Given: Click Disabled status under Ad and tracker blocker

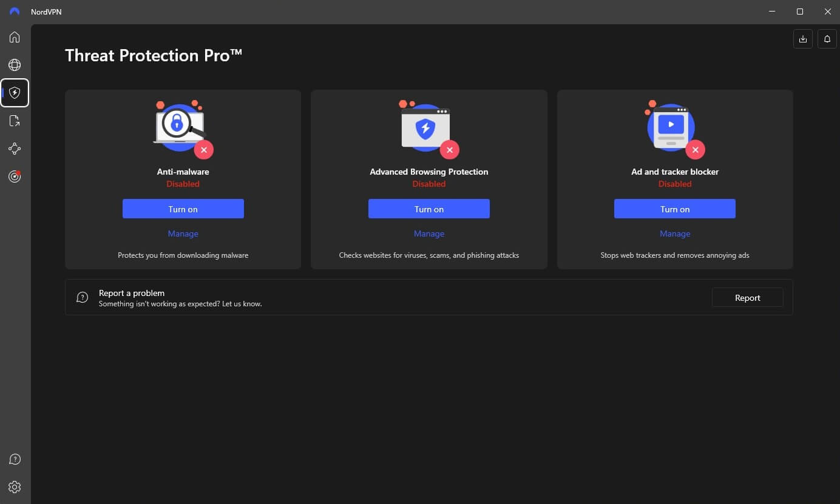Looking at the screenshot, I should (x=675, y=184).
